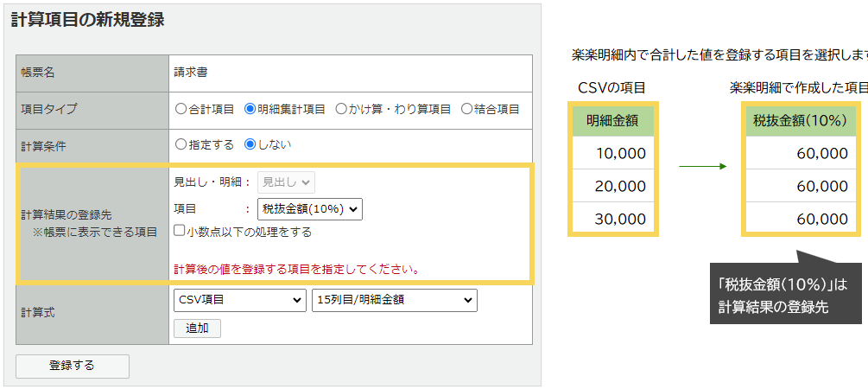
Task: Expand the 15列目/明細金額 dropdown
Action: tap(394, 300)
